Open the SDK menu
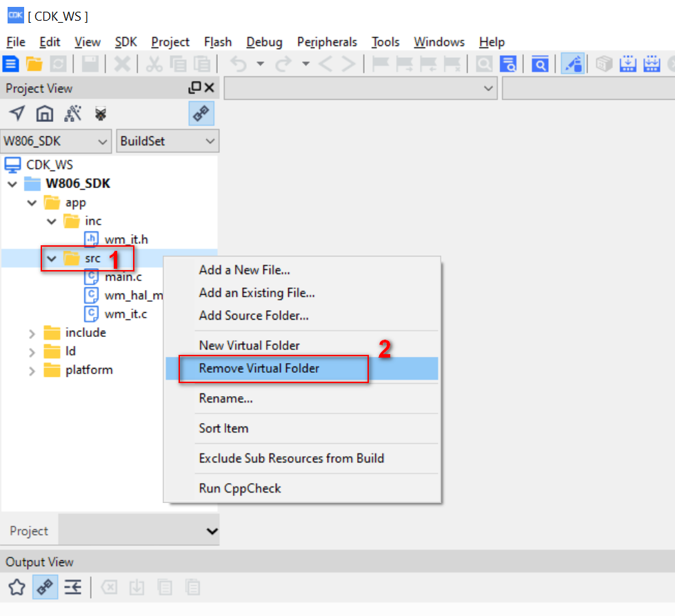The image size is (675, 616). pyautogui.click(x=125, y=42)
